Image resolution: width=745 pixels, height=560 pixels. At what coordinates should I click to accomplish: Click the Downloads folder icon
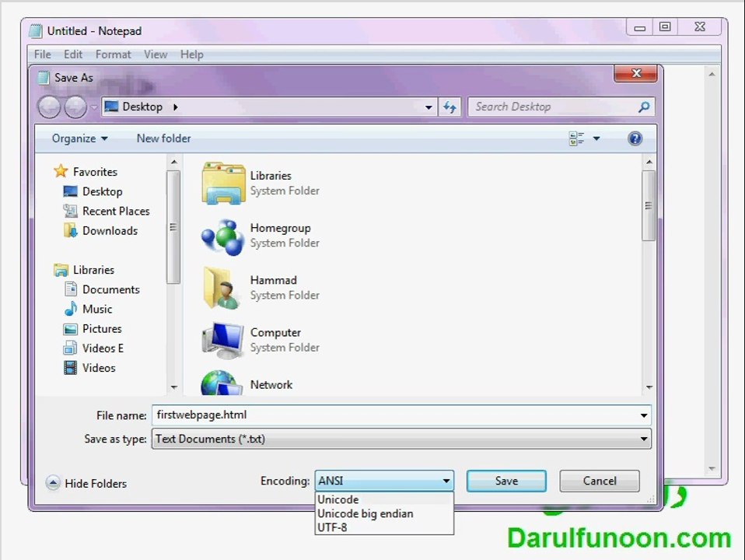point(70,230)
